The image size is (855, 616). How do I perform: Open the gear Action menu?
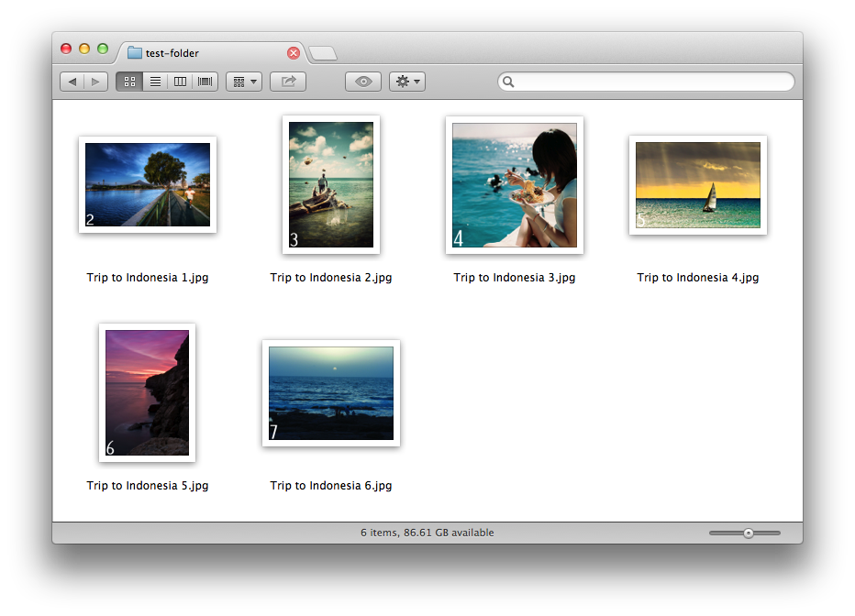coord(407,82)
